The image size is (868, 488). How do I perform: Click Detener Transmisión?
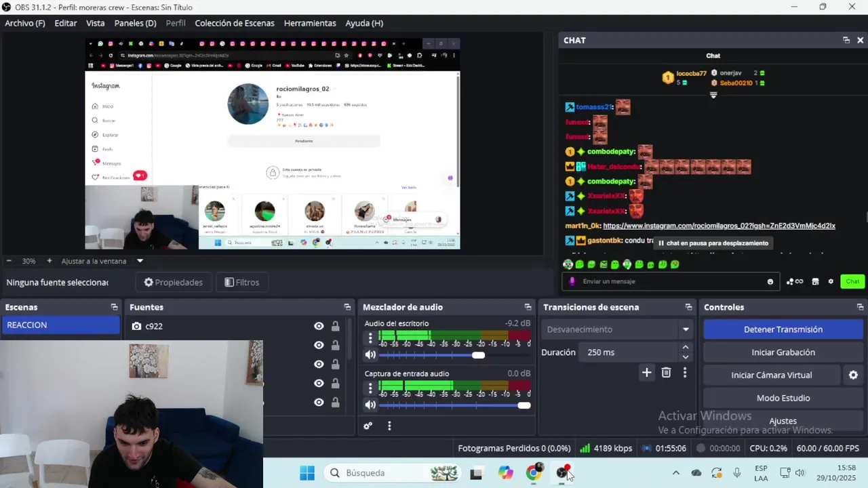(783, 329)
